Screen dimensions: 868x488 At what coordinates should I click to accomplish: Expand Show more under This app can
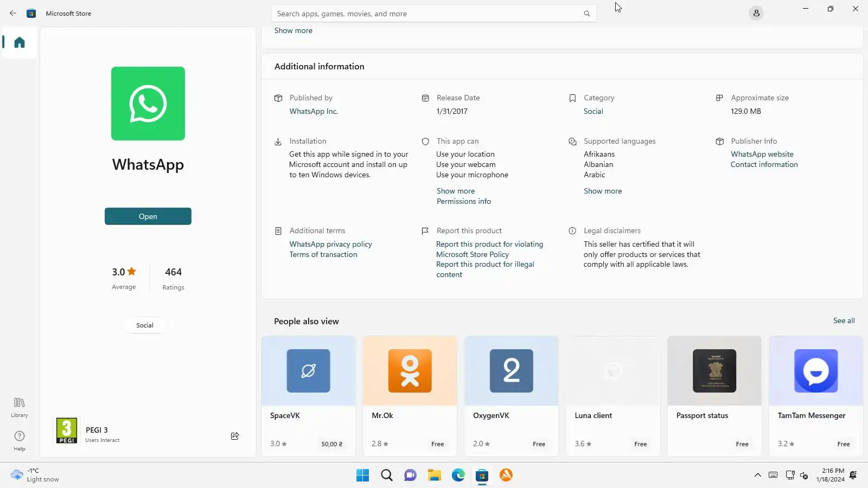point(456,191)
